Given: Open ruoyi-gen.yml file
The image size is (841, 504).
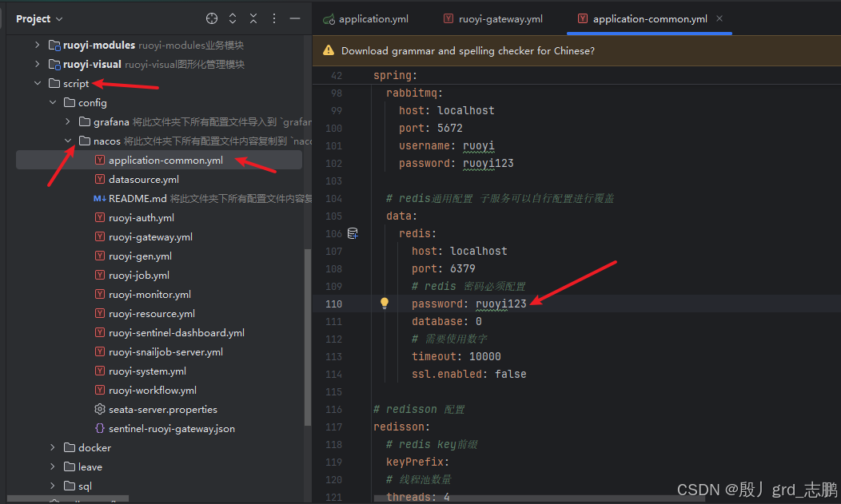Looking at the screenshot, I should (x=141, y=256).
